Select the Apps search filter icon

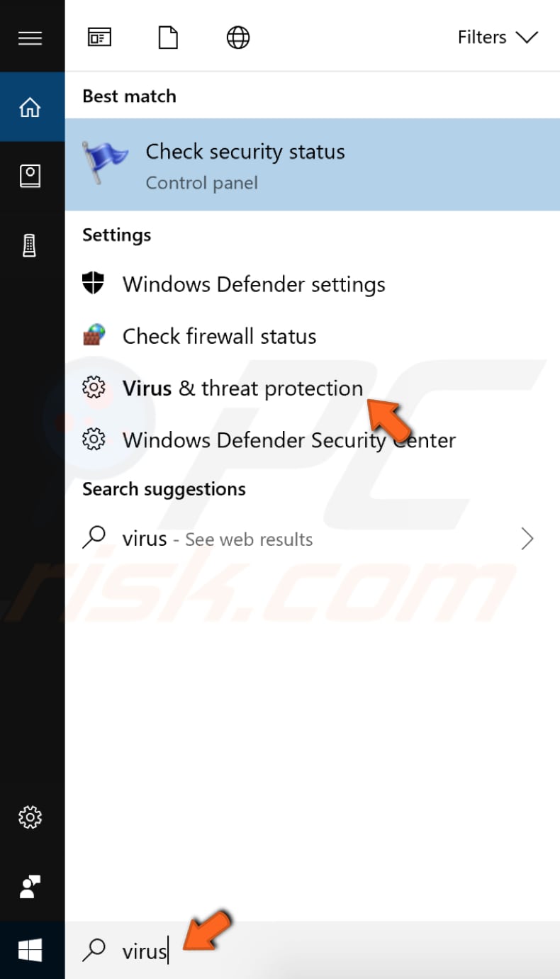tap(99, 37)
